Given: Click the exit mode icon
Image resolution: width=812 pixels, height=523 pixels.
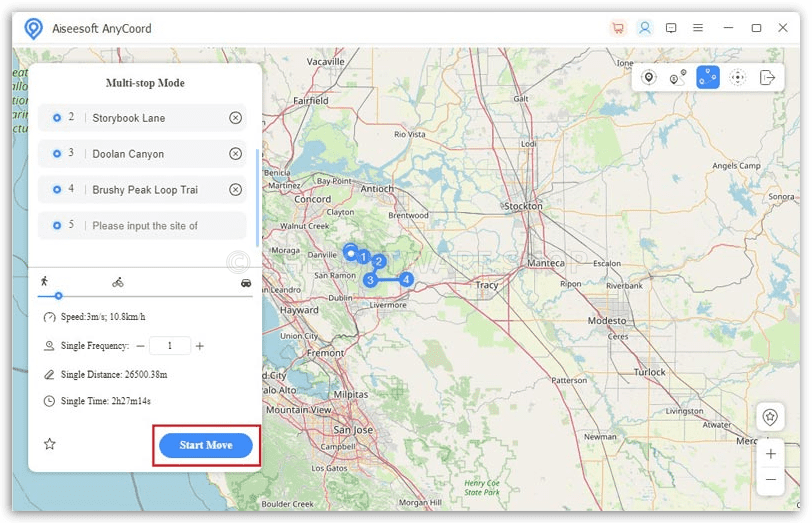Looking at the screenshot, I should [767, 78].
